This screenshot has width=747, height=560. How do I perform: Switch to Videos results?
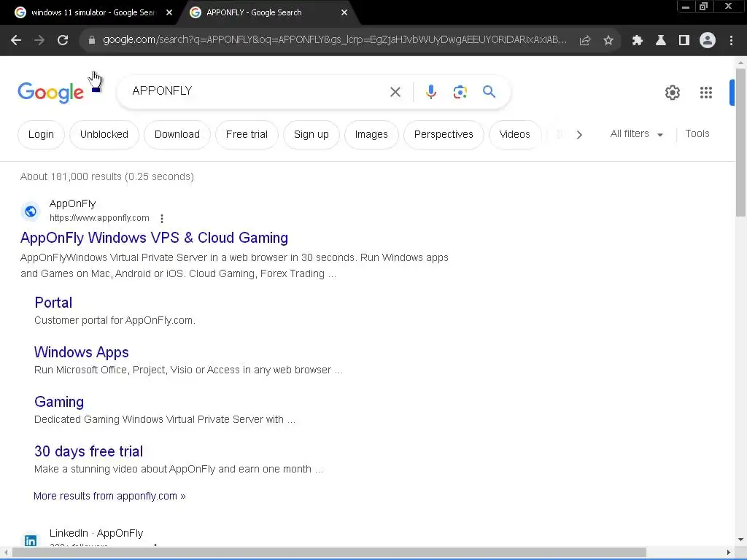click(514, 135)
